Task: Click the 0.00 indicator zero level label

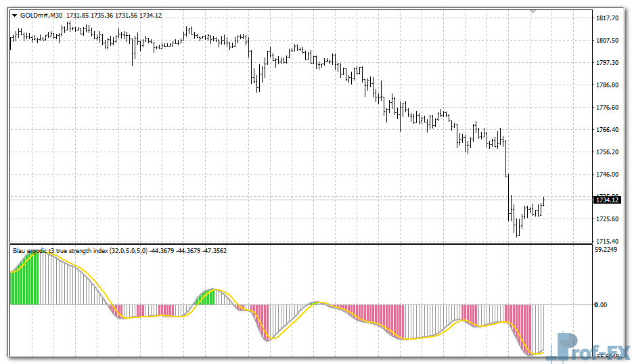Action: coord(600,305)
